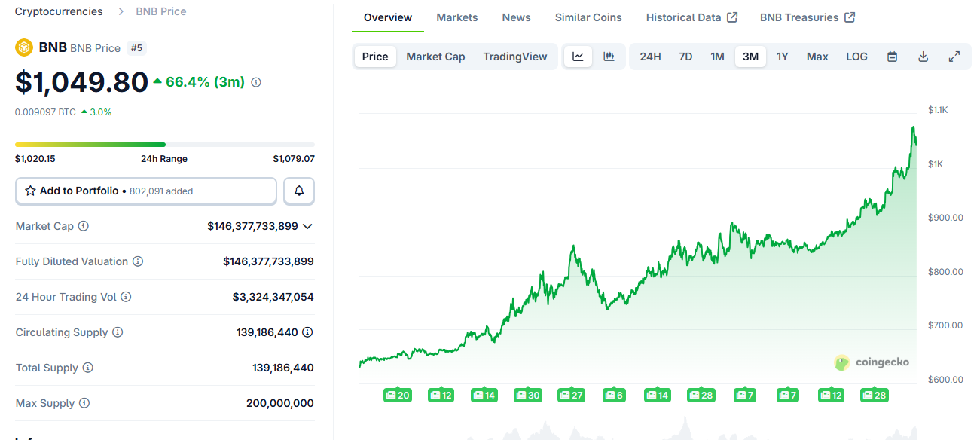
Task: Expand the Market Cap value chevron
Action: tap(307, 226)
